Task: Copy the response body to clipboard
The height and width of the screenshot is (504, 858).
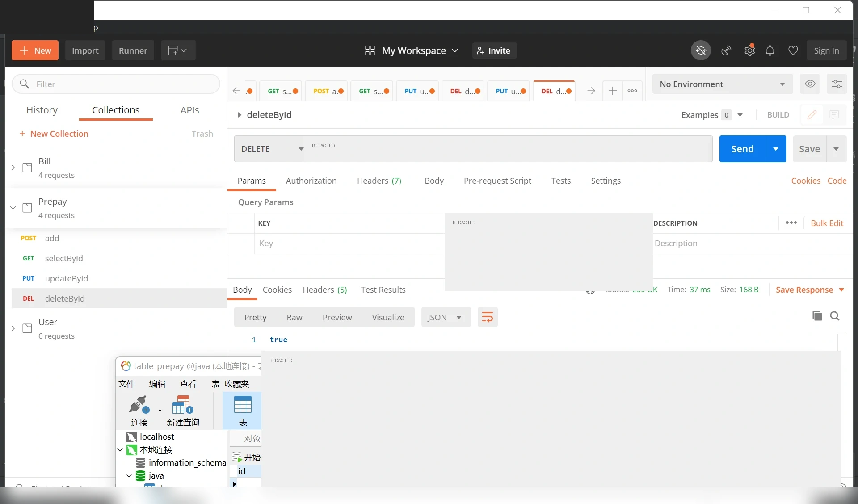Action: click(817, 316)
